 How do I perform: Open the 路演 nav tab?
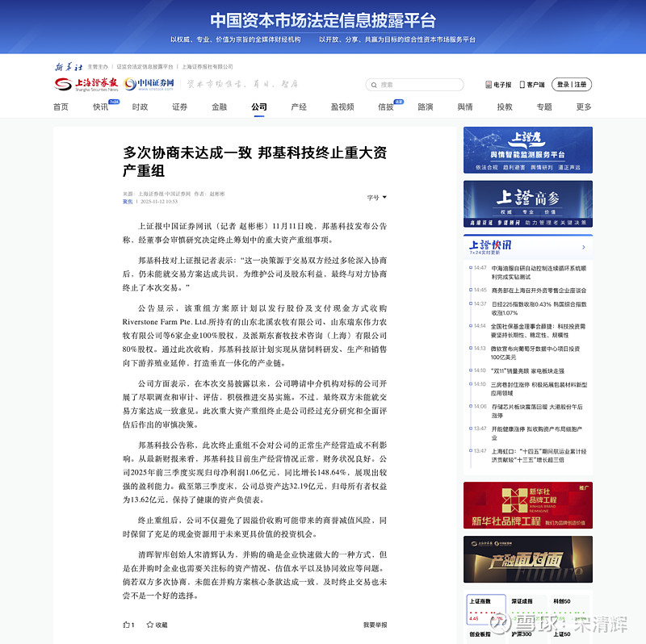tap(426, 107)
